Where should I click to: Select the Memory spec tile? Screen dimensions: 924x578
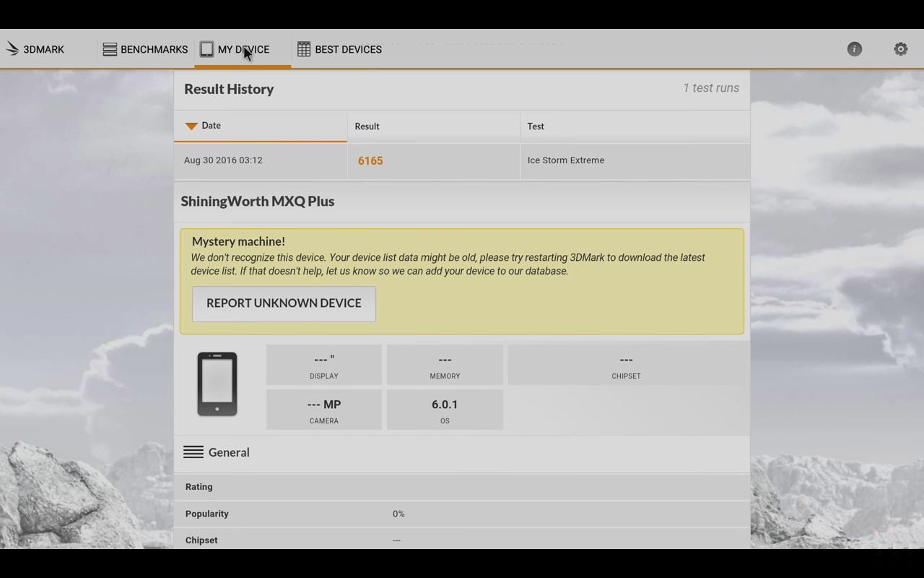pyautogui.click(x=445, y=365)
